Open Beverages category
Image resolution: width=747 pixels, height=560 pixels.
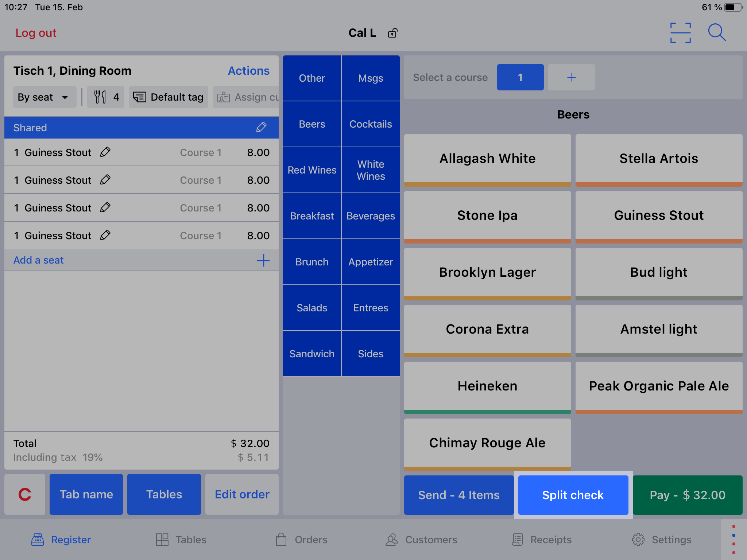(371, 216)
